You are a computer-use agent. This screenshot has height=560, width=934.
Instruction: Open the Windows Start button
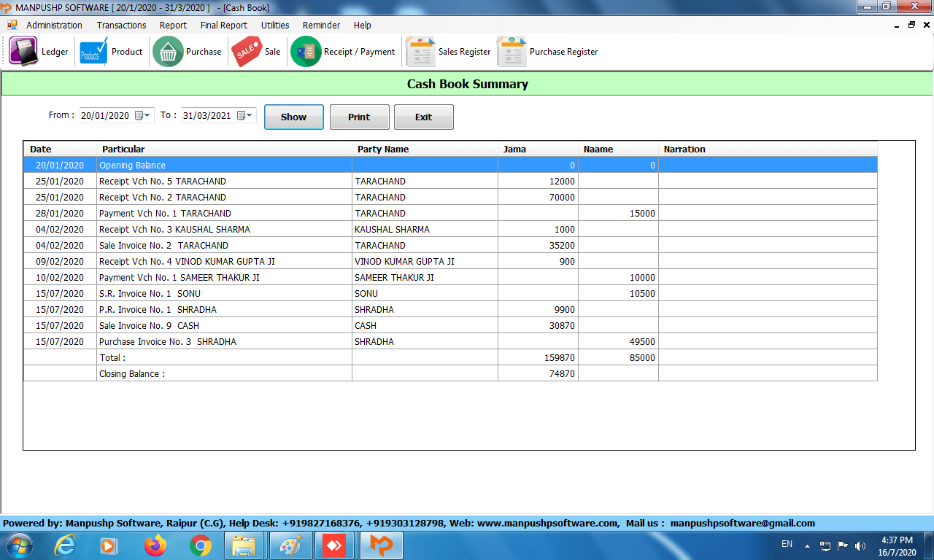point(20,545)
